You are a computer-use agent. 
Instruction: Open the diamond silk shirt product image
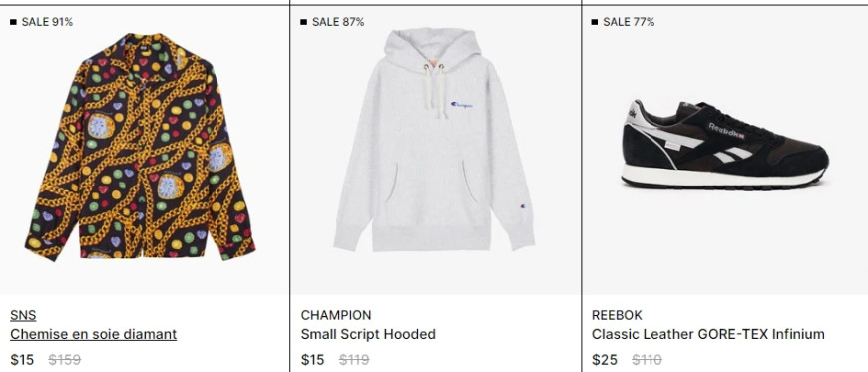pyautogui.click(x=140, y=147)
